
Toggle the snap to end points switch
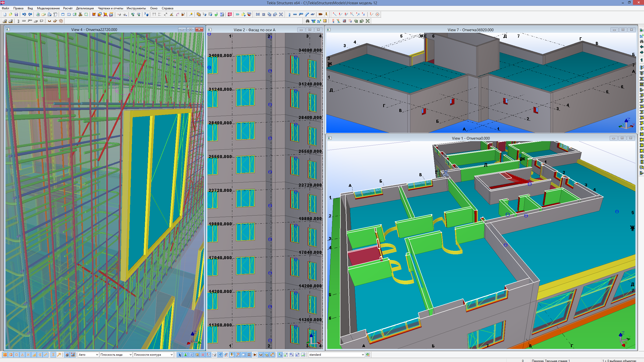(x=11, y=355)
